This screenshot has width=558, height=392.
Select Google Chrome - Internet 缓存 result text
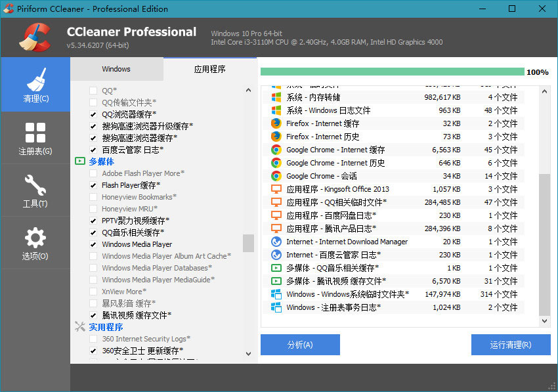[x=335, y=150]
